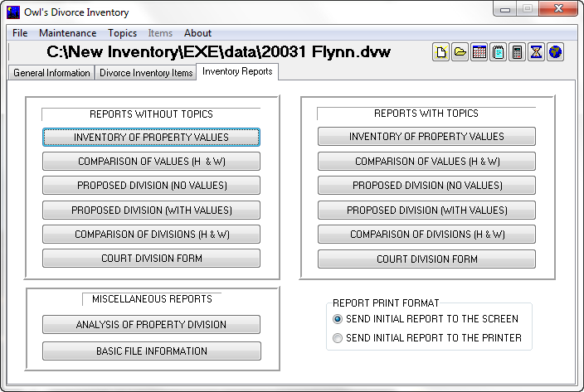584x392 pixels.
Task: Click the hourglass toolbar icon
Action: (x=536, y=52)
